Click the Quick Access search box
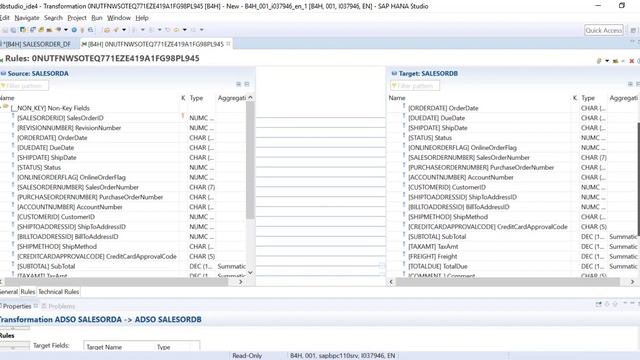The height and width of the screenshot is (360, 640). (x=604, y=30)
